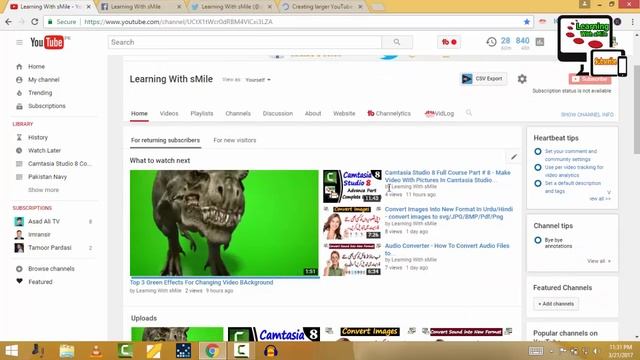Image resolution: width=640 pixels, height=360 pixels.
Task: Switch to the Playlists tab
Action: click(x=202, y=113)
